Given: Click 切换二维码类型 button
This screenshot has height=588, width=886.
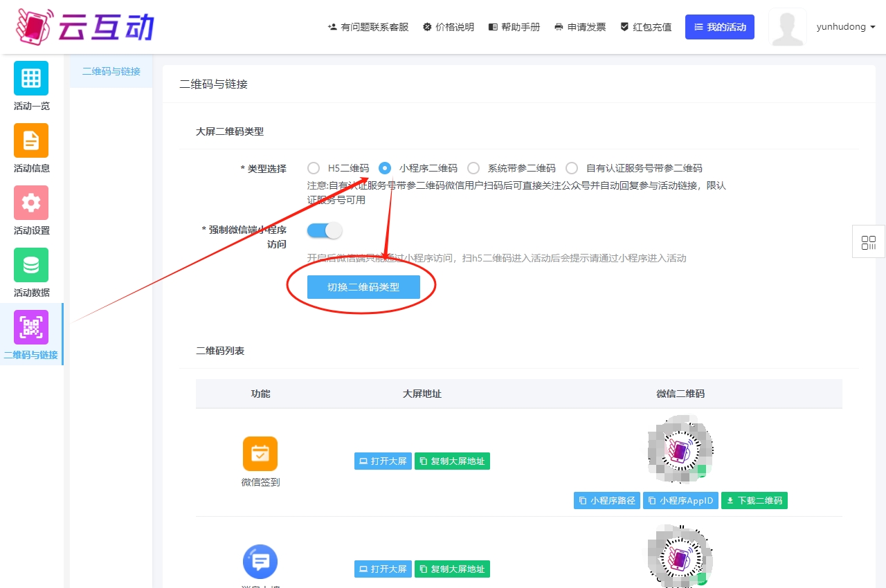Looking at the screenshot, I should tap(363, 287).
